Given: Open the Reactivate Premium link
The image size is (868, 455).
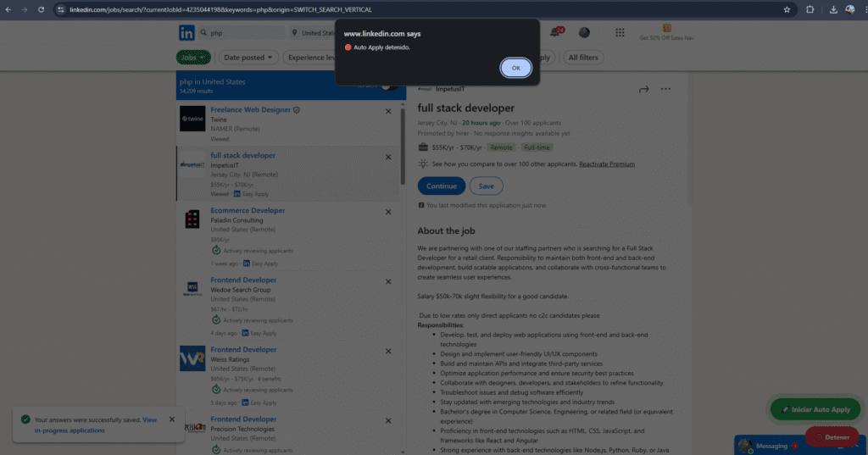Looking at the screenshot, I should (606, 164).
